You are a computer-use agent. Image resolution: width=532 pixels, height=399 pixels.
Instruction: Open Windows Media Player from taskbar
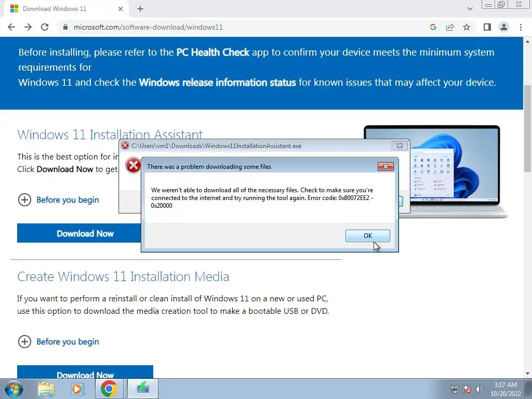pyautogui.click(x=77, y=389)
